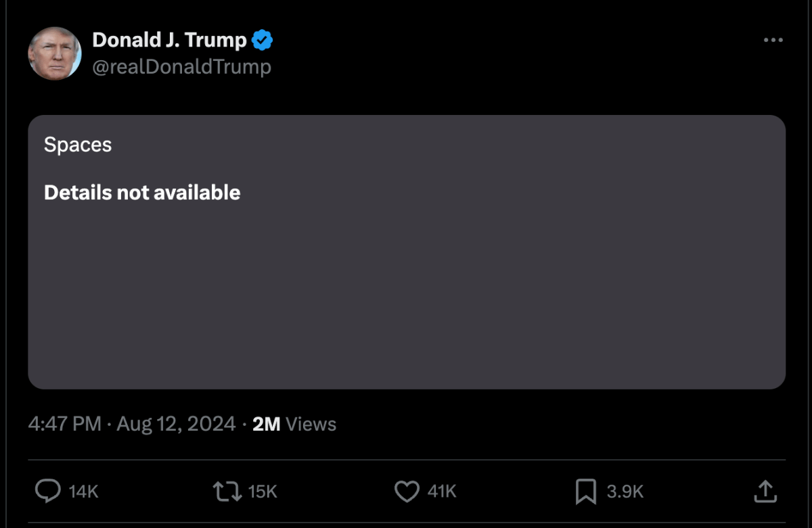Click the empty area of the Spaces card
The width and height of the screenshot is (812, 528).
point(406,297)
